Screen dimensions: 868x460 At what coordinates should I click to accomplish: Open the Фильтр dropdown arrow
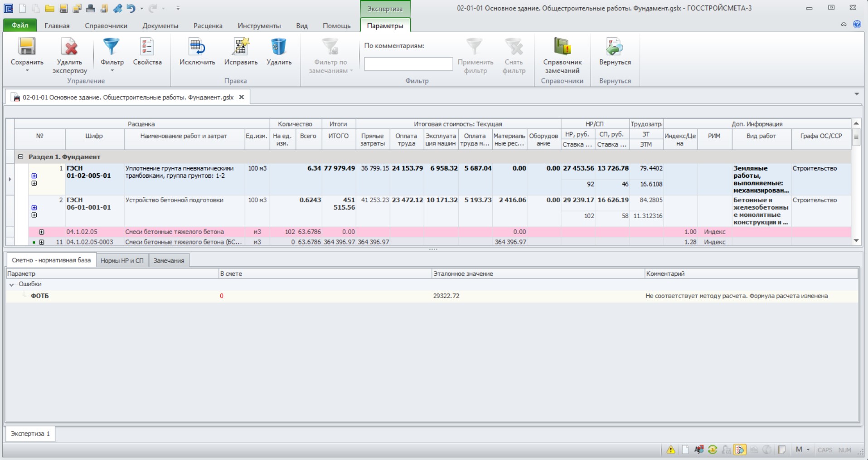pyautogui.click(x=112, y=71)
